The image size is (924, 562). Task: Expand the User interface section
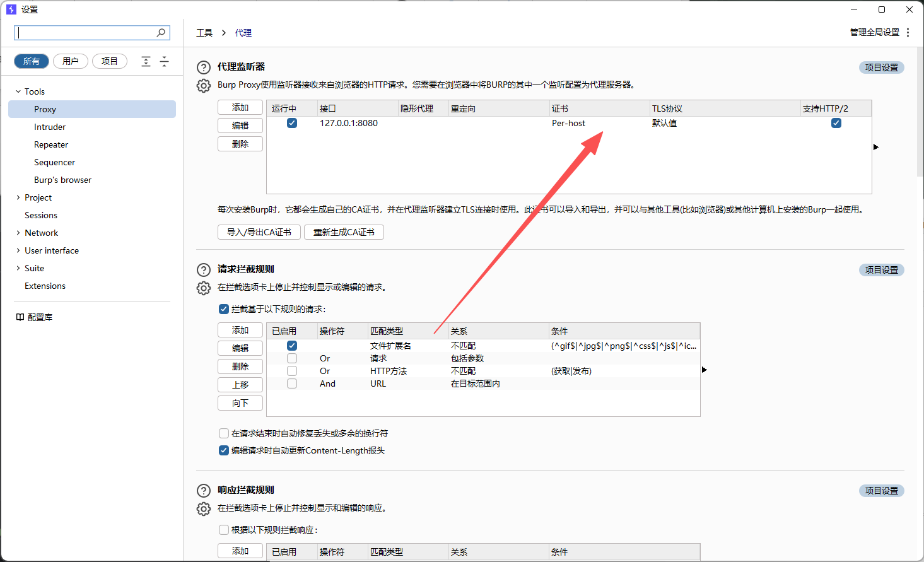coord(17,250)
